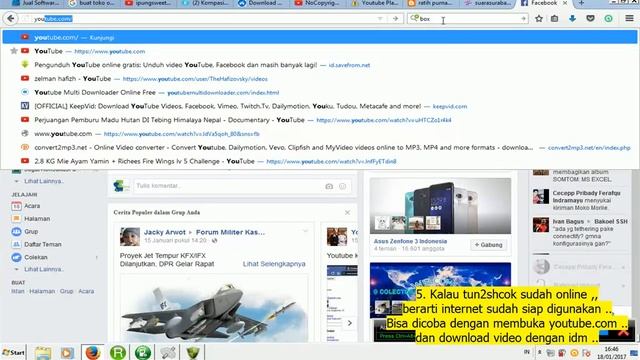
Task: Click the emoji icon in comment box
Action: coord(342,186)
